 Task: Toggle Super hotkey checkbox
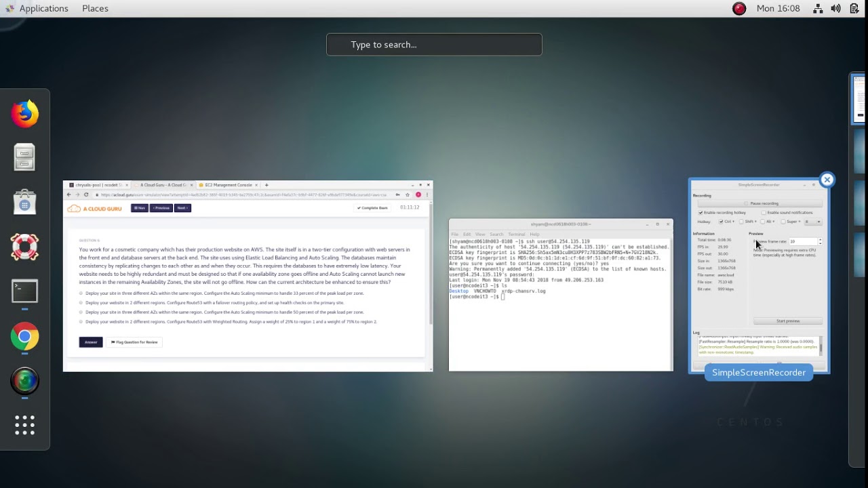click(x=783, y=222)
